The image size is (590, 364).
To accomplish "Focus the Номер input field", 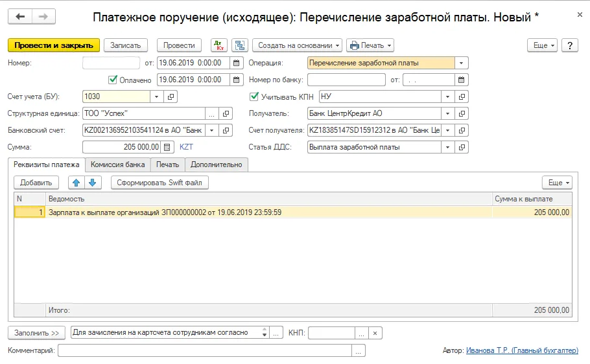I will [x=112, y=63].
